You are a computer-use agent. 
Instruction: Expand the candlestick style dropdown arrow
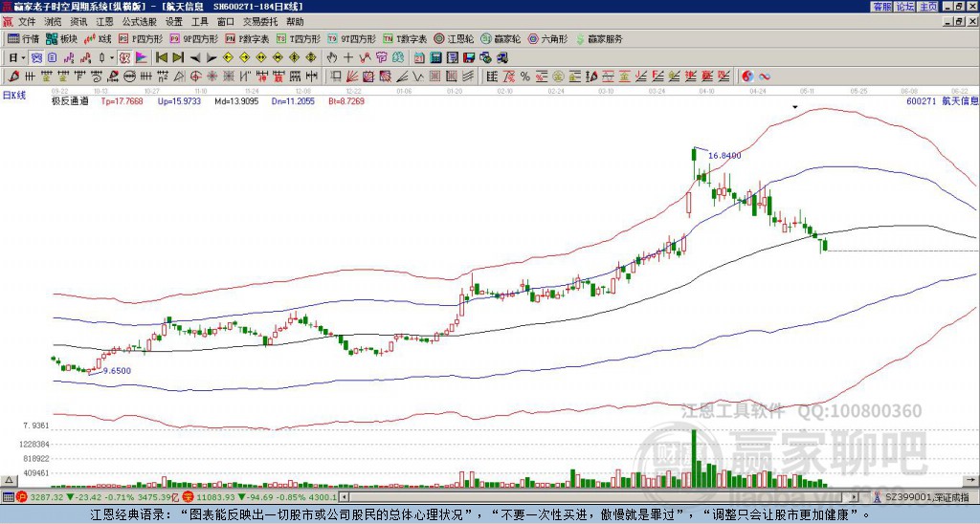click(112, 58)
